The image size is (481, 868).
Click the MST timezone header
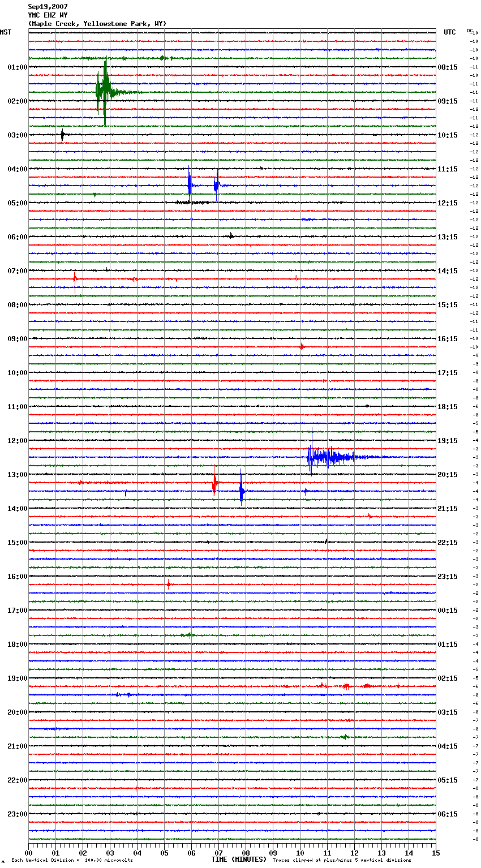click(6, 32)
